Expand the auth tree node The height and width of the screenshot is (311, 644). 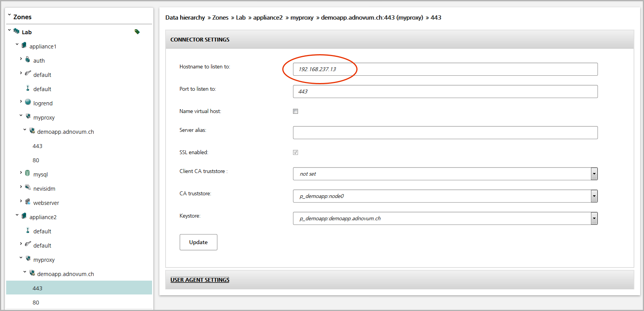(x=21, y=58)
